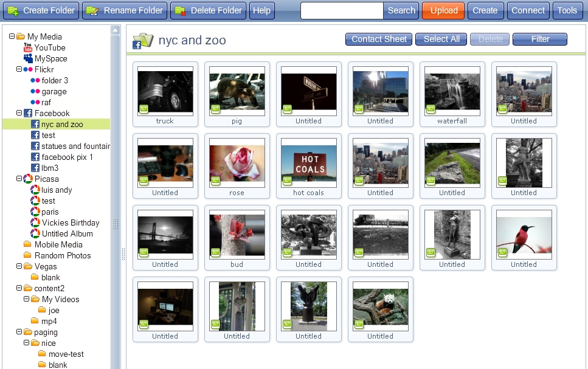Collapse the Facebook tree node
The height and width of the screenshot is (369, 588).
pos(19,113)
